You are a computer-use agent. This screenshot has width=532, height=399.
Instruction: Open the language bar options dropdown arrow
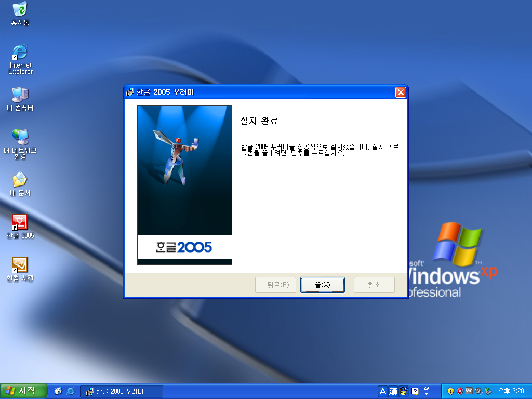(x=427, y=394)
